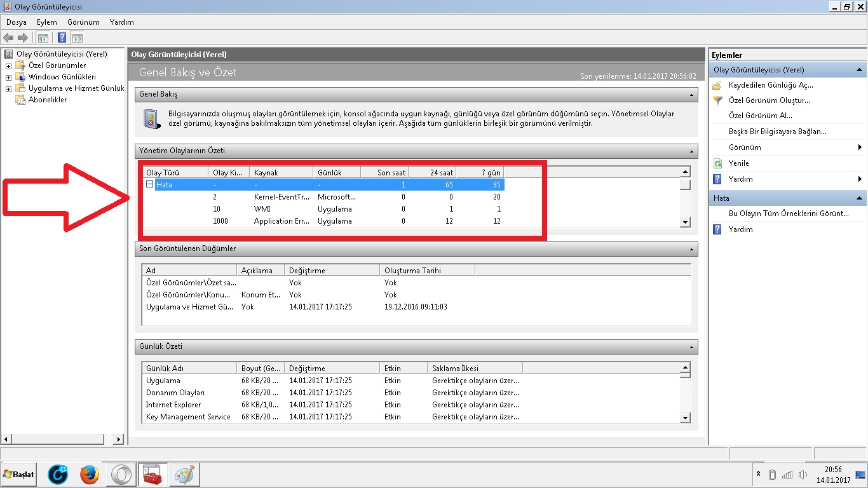Open help from the toolbar question-mark icon

(x=62, y=37)
